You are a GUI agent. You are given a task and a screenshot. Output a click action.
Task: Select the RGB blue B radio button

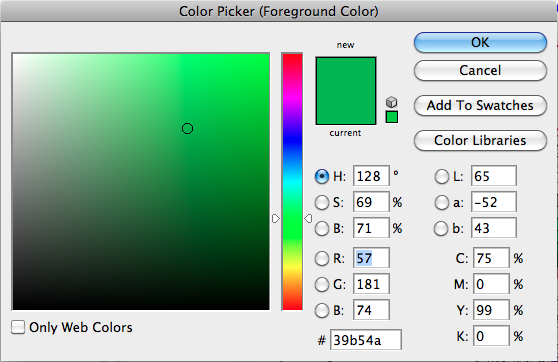coord(322,310)
